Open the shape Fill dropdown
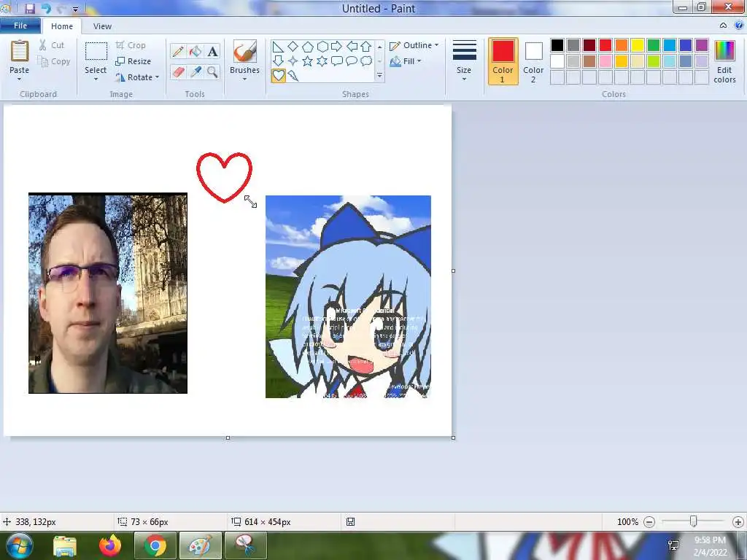This screenshot has width=747, height=560. [406, 61]
